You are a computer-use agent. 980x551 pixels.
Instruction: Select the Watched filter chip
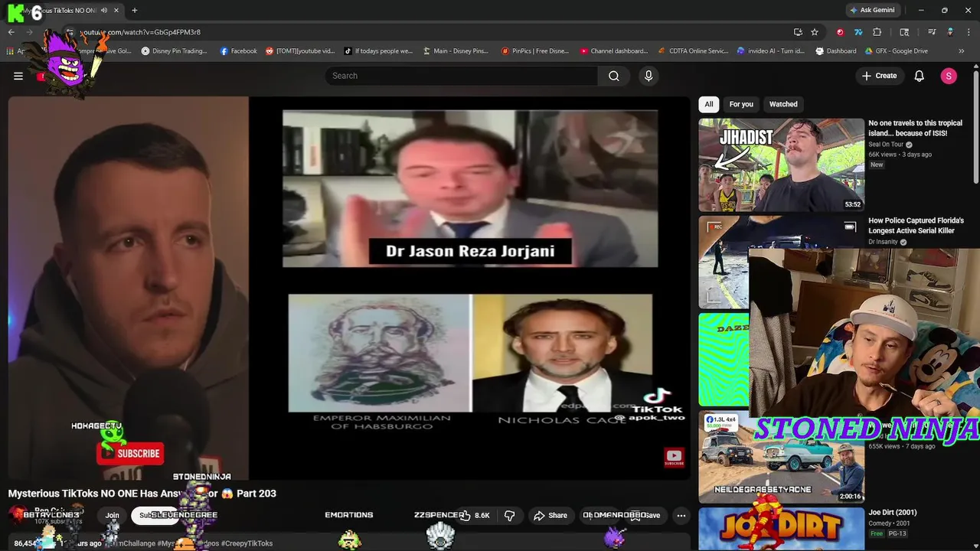click(783, 104)
